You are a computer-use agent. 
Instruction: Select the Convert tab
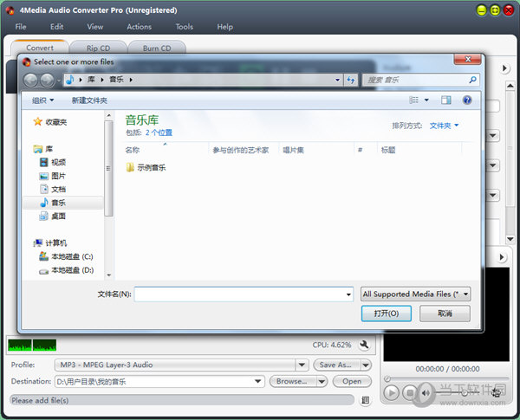coord(40,48)
